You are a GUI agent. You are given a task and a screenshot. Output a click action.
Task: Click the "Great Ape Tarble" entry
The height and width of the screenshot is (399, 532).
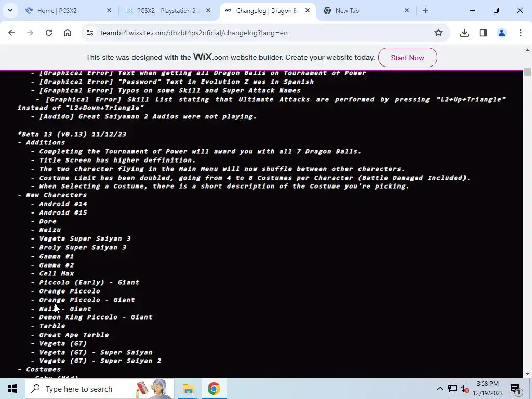coord(74,335)
